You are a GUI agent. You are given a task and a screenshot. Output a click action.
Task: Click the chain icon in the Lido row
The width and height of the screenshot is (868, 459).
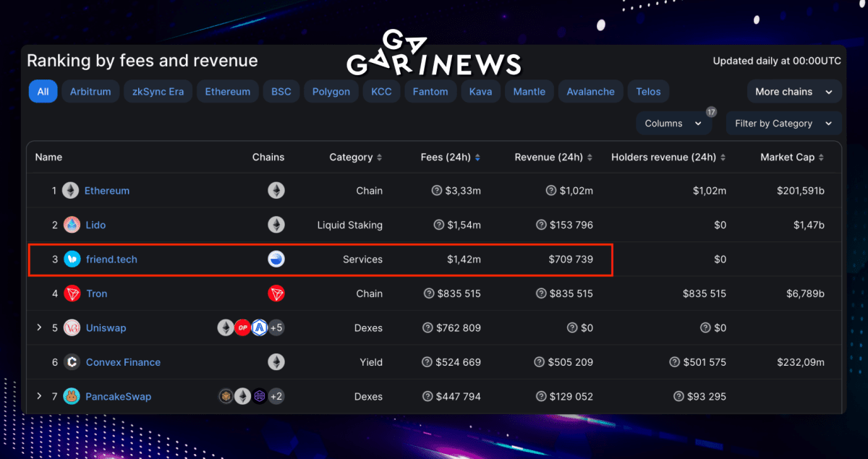[x=276, y=225]
